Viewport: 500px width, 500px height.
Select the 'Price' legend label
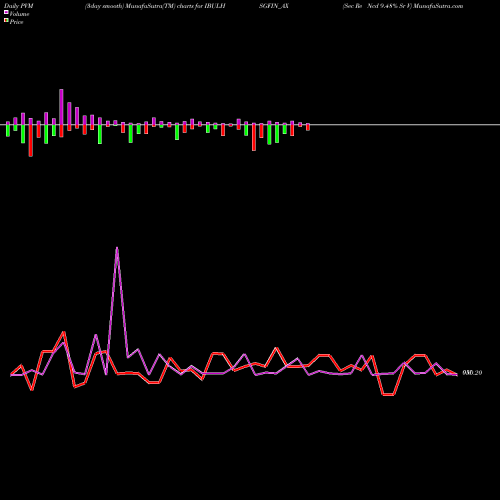[x=16, y=22]
